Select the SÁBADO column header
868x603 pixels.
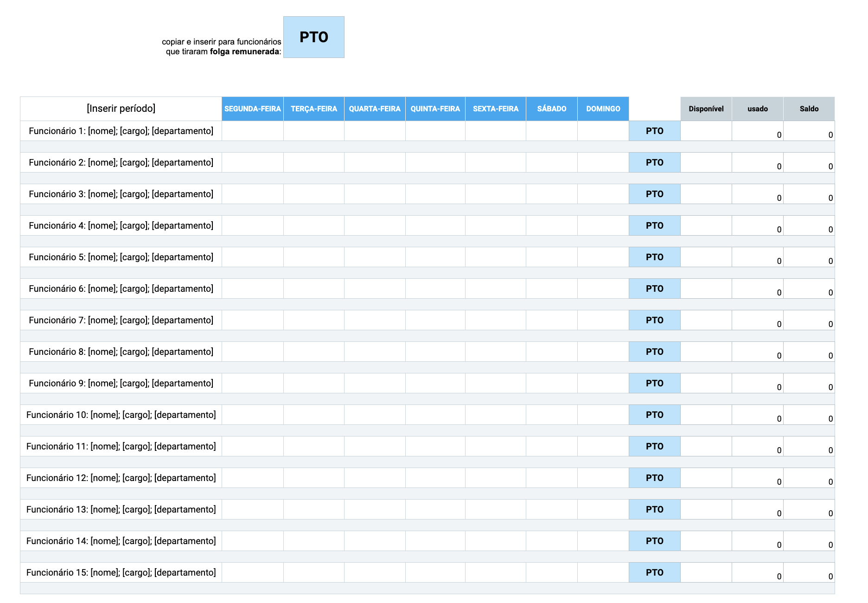552,109
